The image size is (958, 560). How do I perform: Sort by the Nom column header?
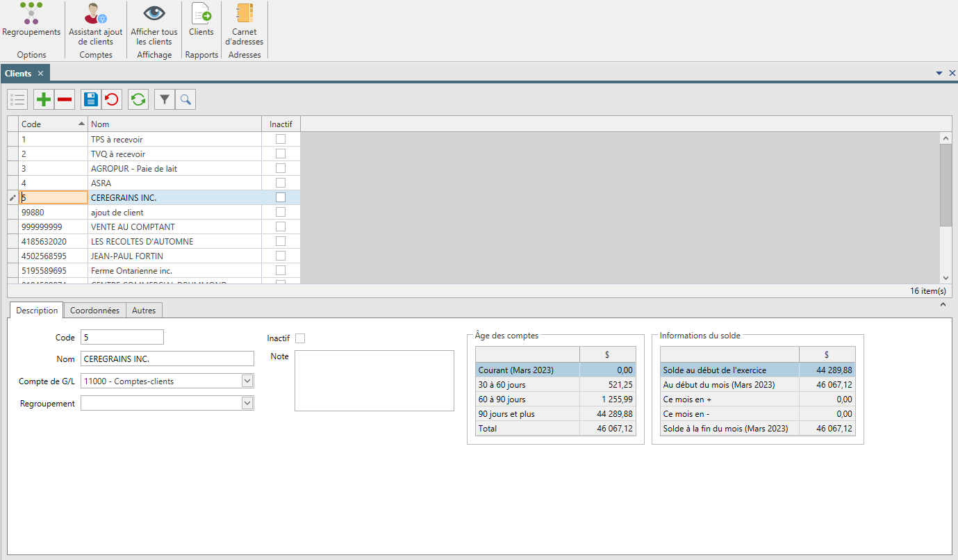click(175, 124)
